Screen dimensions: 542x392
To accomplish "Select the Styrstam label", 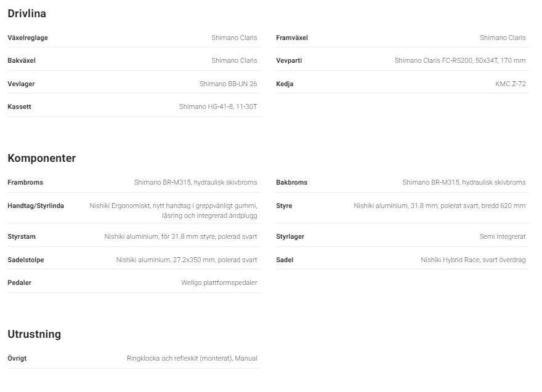I will (x=22, y=236).
